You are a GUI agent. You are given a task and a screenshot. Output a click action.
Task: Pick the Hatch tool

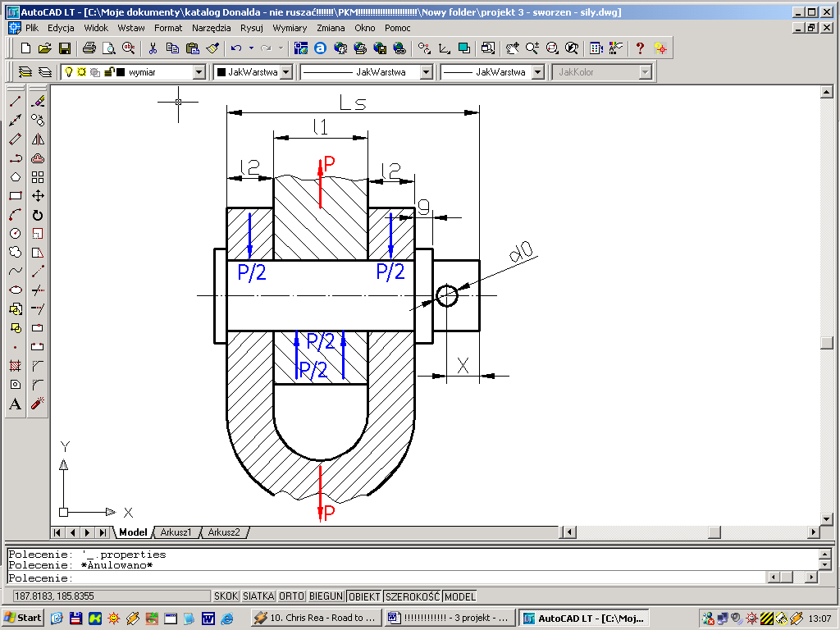coord(15,366)
